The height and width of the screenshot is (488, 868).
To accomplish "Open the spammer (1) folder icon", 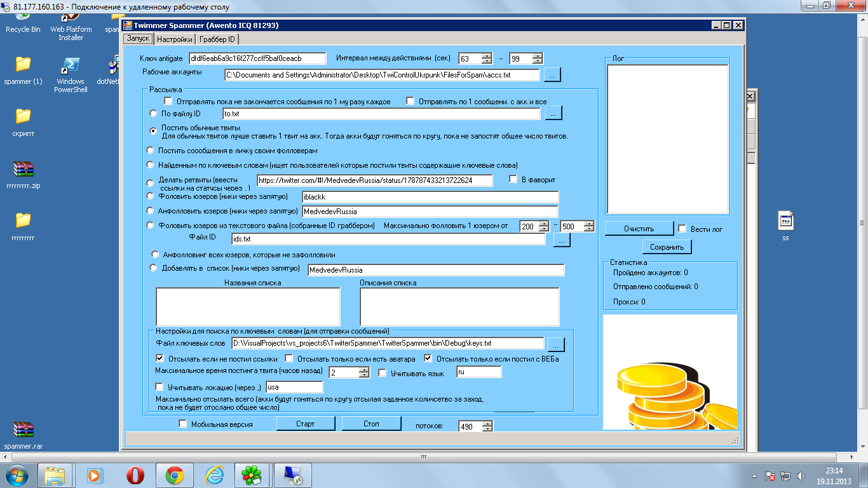I will click(23, 71).
